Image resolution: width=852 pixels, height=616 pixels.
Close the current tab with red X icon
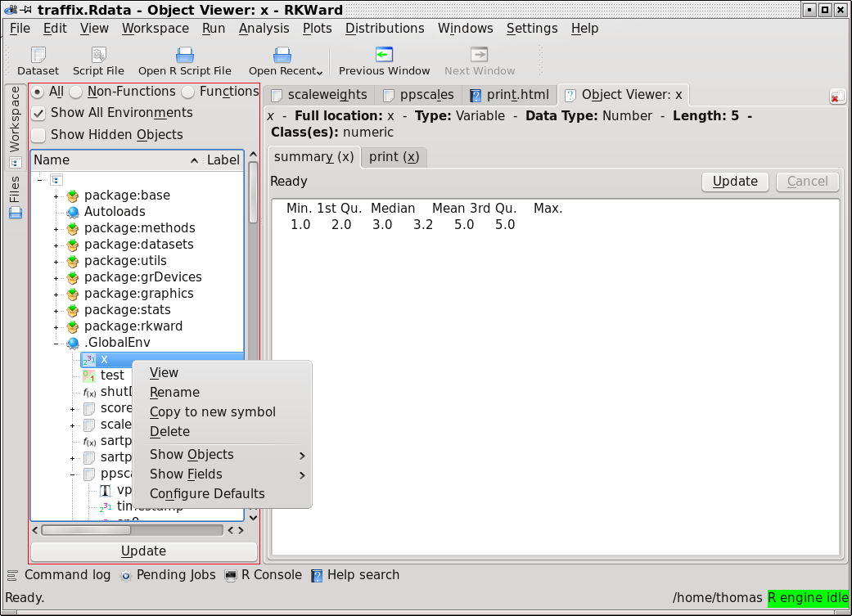tap(837, 97)
